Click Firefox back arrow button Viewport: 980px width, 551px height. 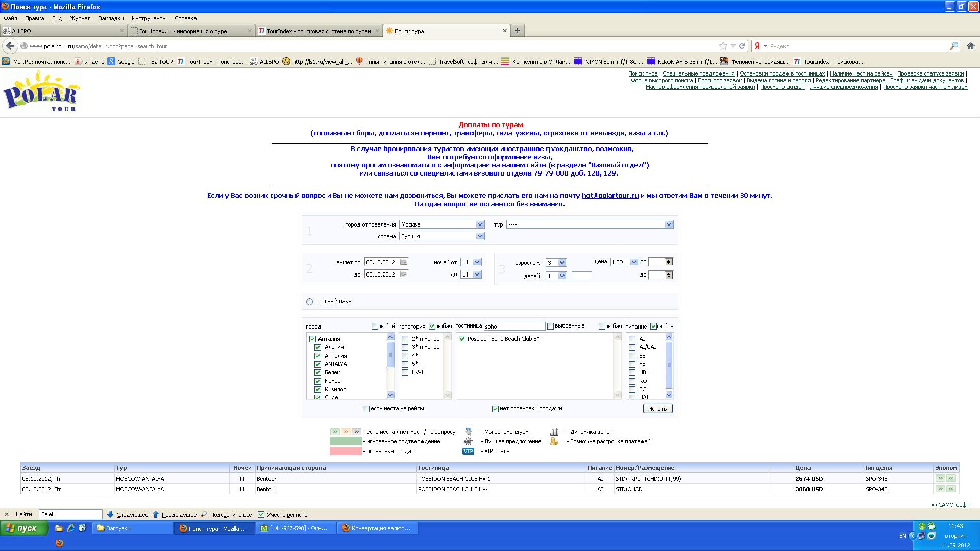click(10, 46)
